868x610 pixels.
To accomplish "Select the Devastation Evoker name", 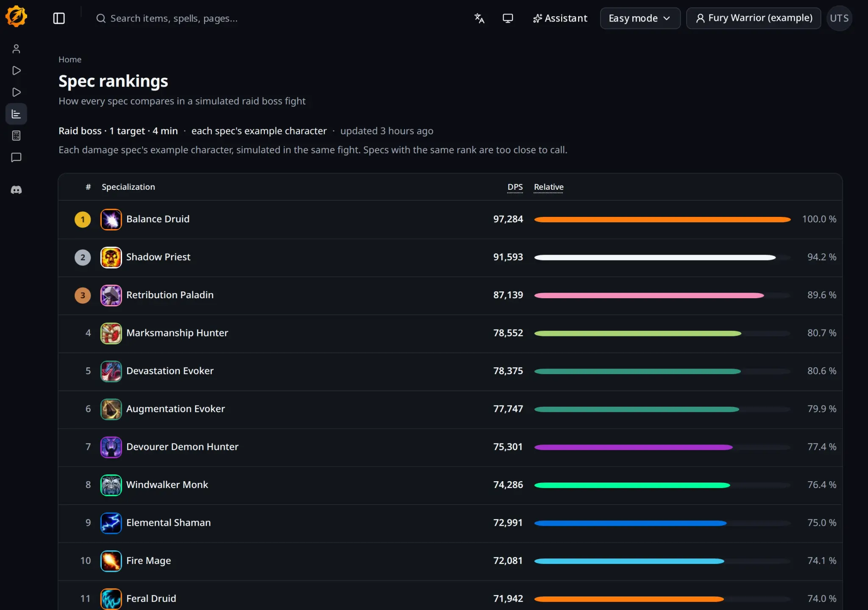I will click(x=170, y=371).
